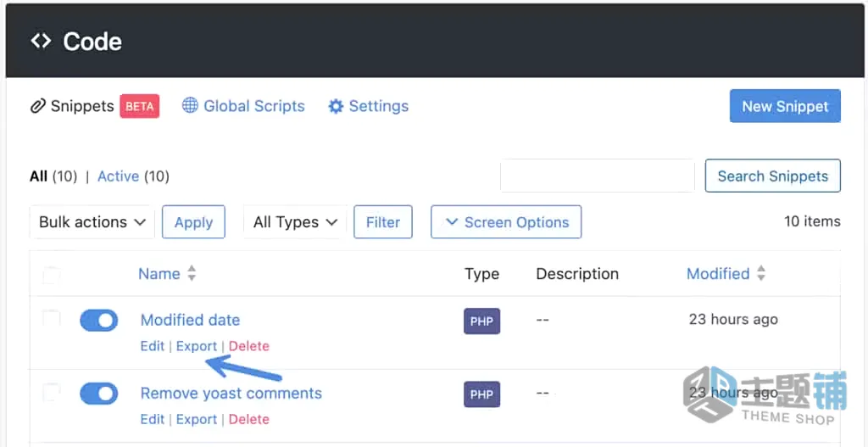The width and height of the screenshot is (868, 447).
Task: Click the Code brackets icon in header
Action: pyautogui.click(x=41, y=42)
